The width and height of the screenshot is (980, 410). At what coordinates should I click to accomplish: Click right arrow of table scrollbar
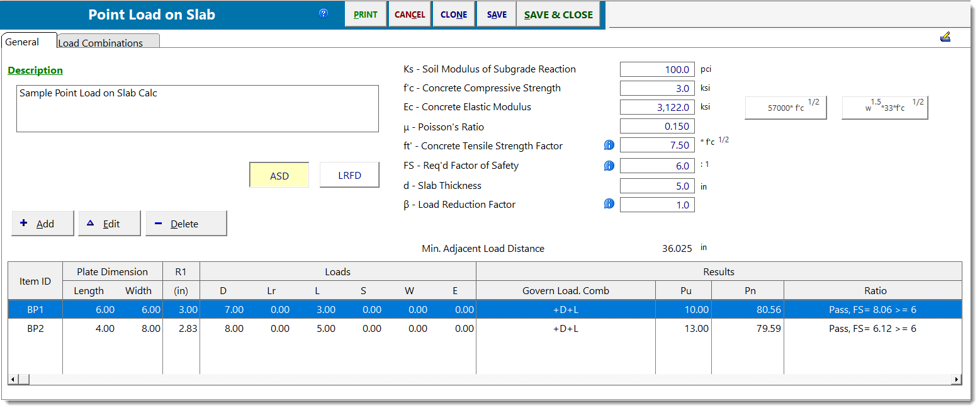point(955,378)
